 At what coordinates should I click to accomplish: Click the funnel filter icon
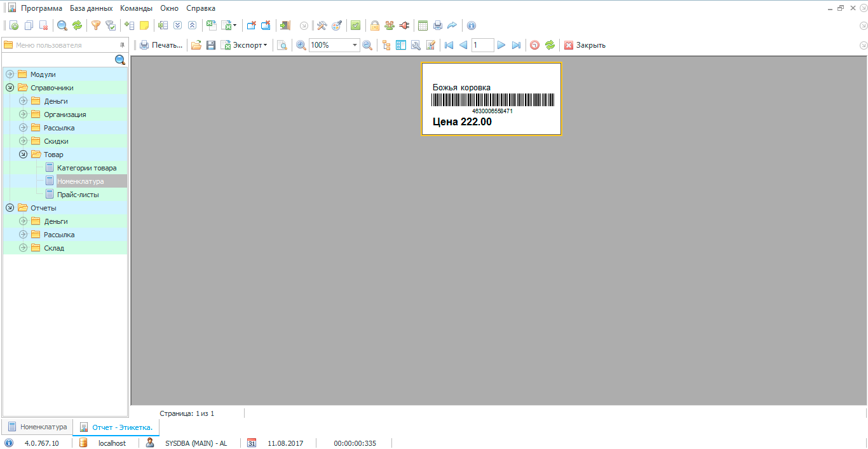[96, 25]
